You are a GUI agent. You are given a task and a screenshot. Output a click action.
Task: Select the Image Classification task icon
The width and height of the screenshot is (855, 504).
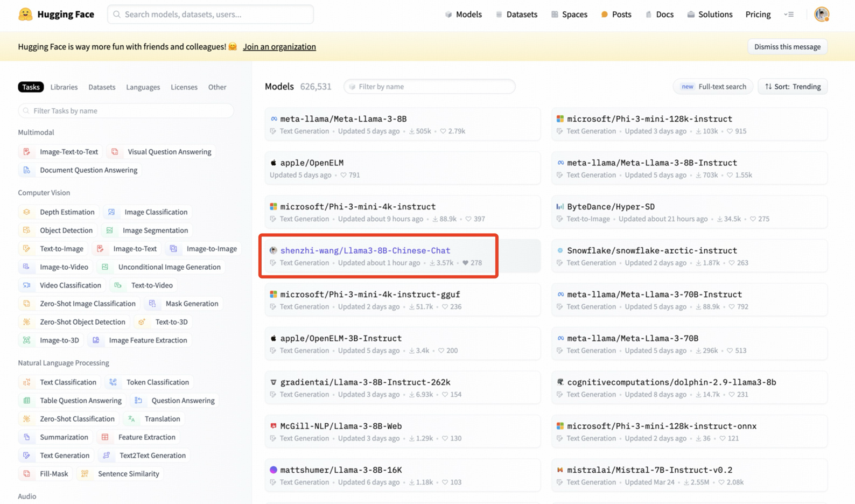point(111,212)
